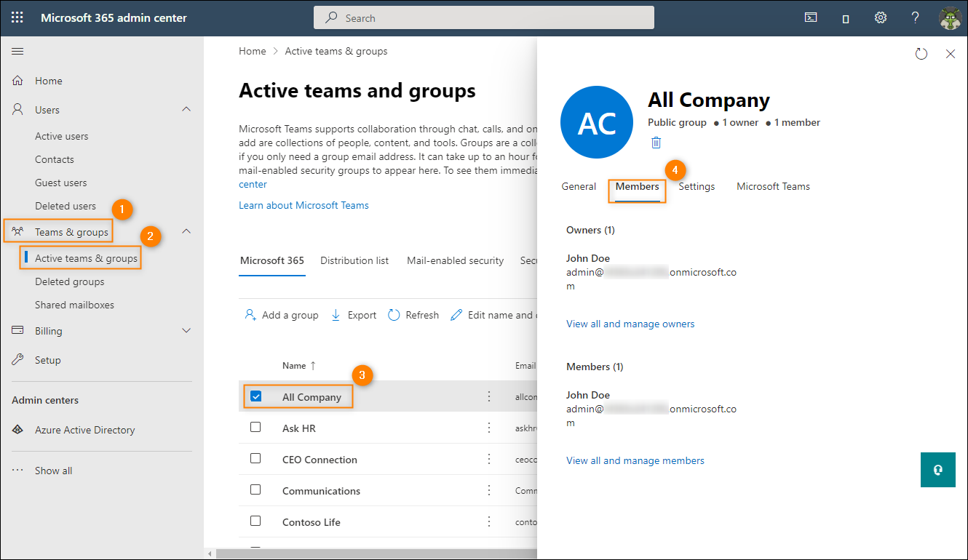
Task: Check the Ask HR checkbox
Action: 255,427
